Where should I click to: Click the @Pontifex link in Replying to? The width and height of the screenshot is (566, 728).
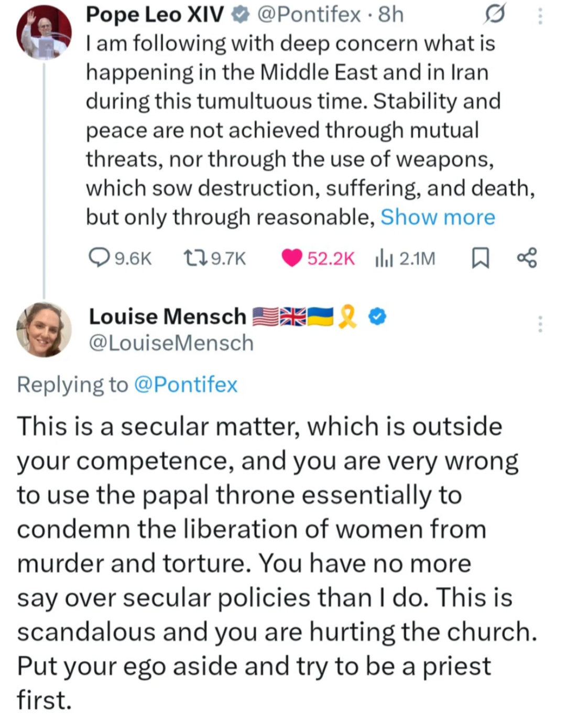186,384
